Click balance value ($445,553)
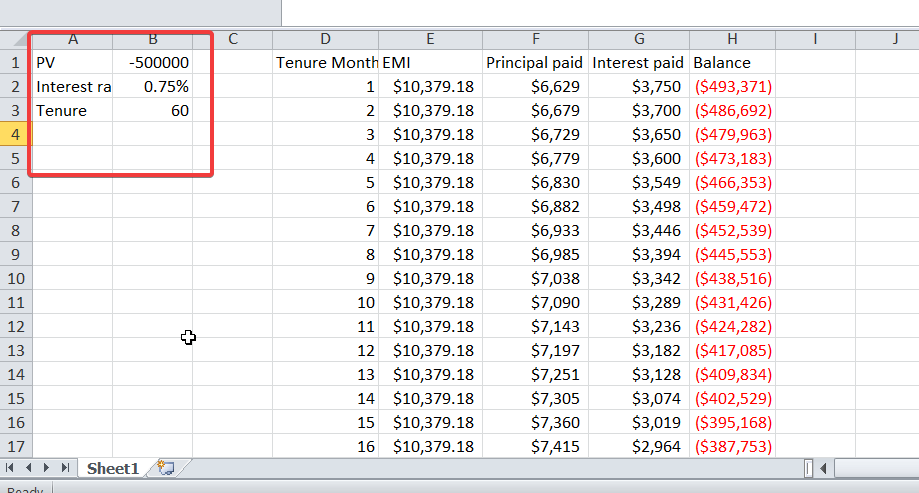This screenshot has width=919, height=493. 732,254
